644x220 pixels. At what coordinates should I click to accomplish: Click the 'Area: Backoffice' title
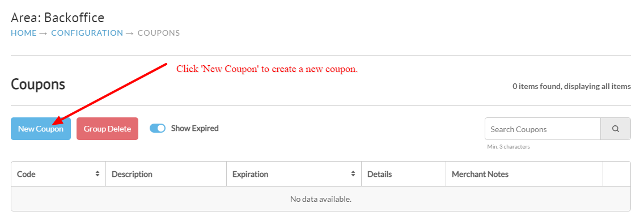[x=57, y=18]
